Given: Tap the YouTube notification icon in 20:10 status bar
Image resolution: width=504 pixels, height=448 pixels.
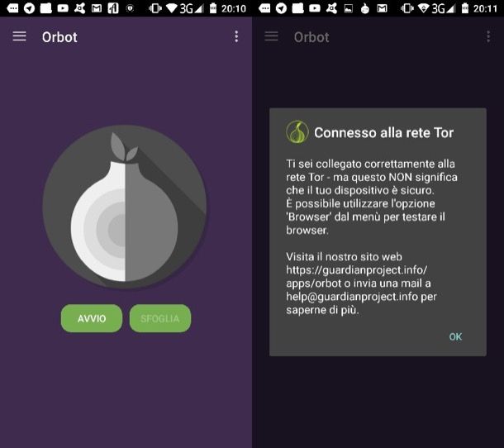Looking at the screenshot, I should [x=63, y=8].
